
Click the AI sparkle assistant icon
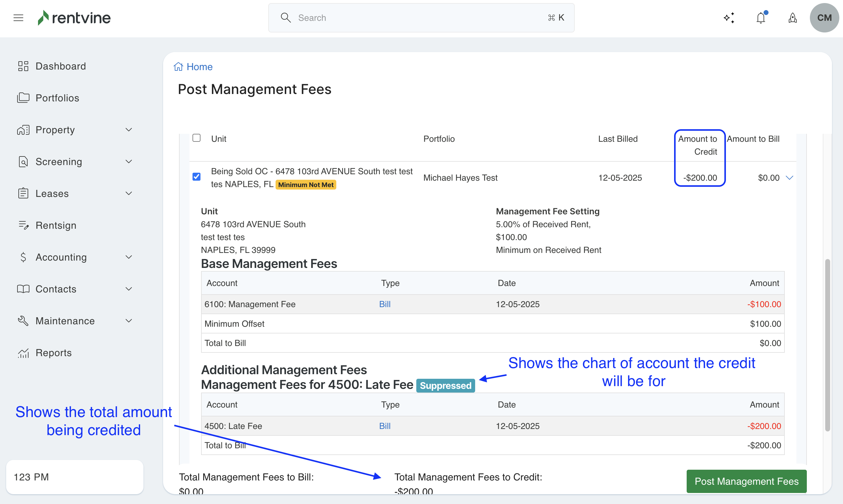pos(729,18)
